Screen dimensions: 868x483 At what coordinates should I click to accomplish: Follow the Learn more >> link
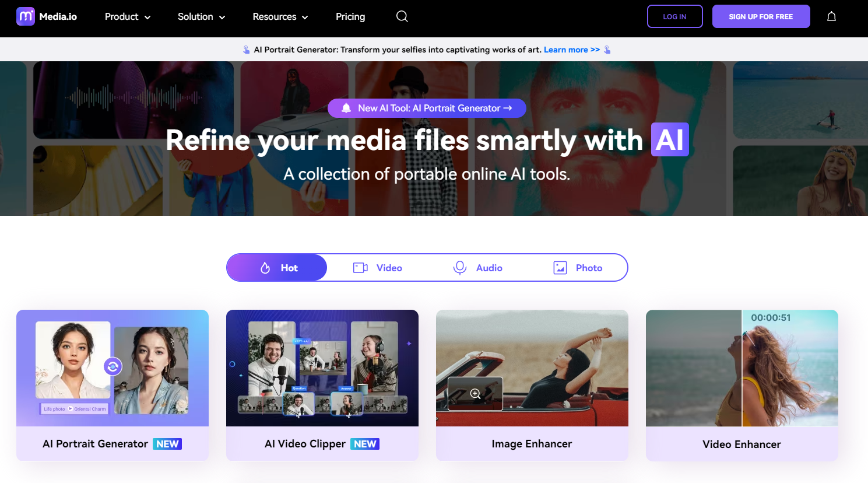pos(572,50)
